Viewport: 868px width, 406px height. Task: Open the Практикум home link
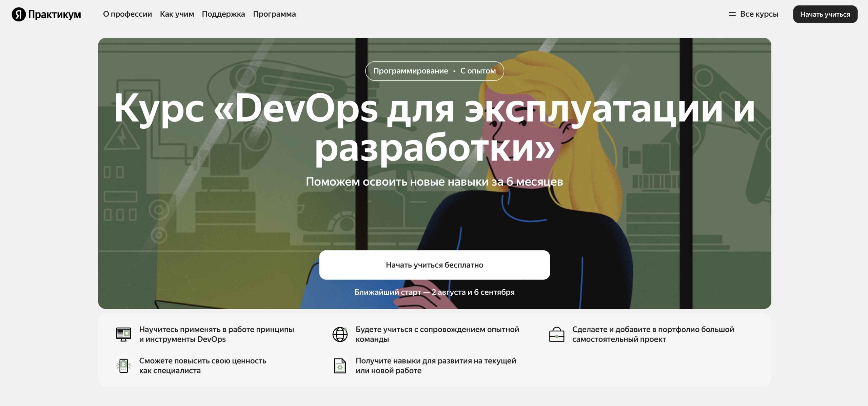tap(55, 14)
